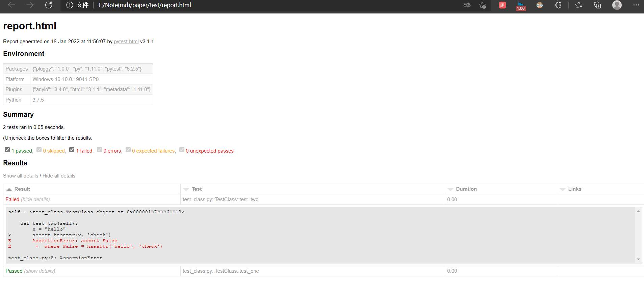
Task: Open the browser profile menu
Action: point(617,5)
